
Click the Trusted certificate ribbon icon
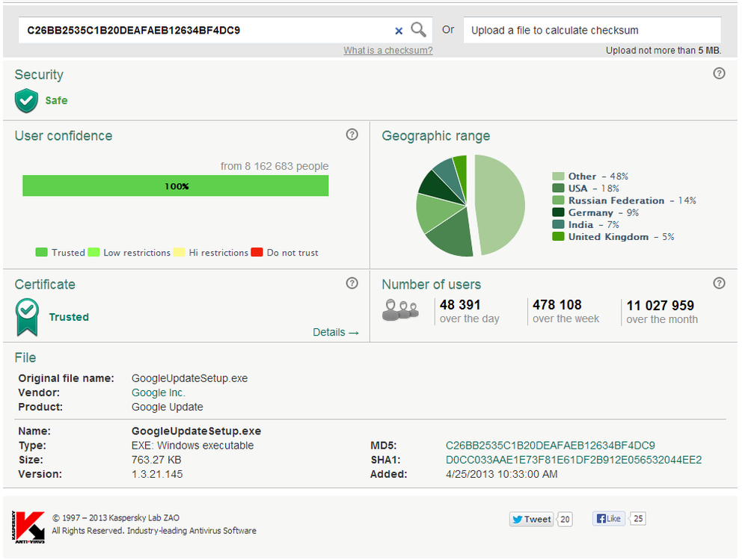[27, 315]
